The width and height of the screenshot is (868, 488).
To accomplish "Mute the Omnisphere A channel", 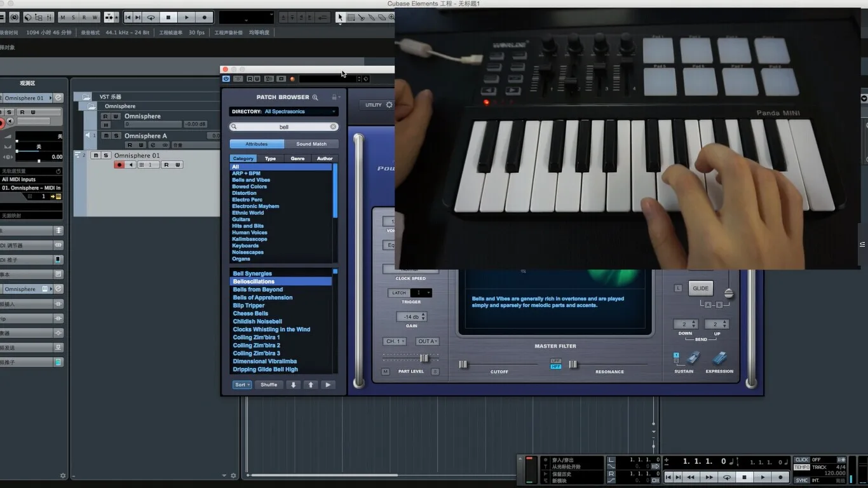I will coord(106,135).
